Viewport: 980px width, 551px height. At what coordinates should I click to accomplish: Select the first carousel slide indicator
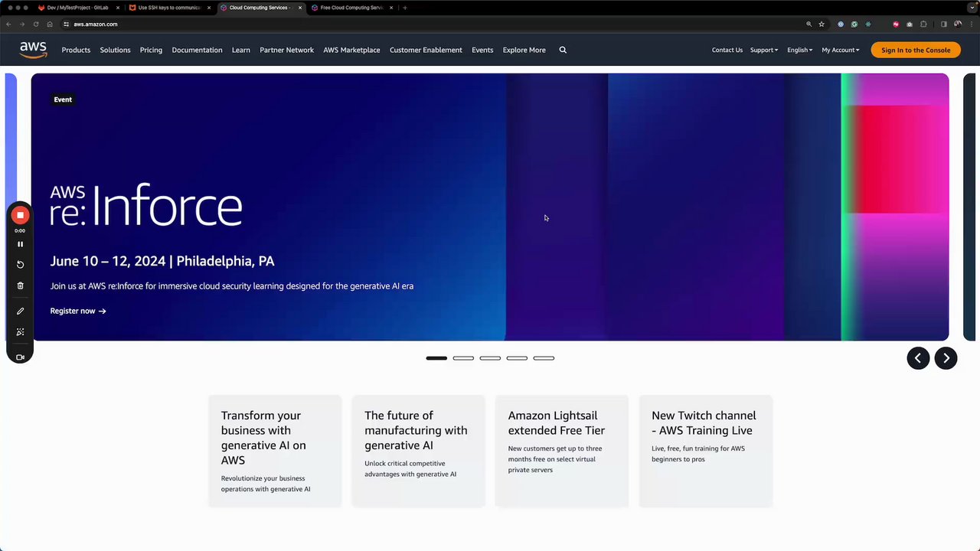click(436, 358)
